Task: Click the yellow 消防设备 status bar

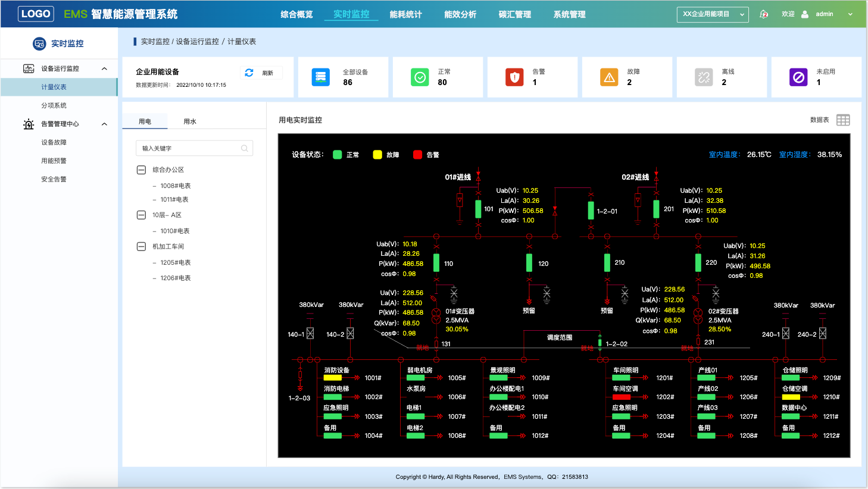Action: tap(333, 378)
